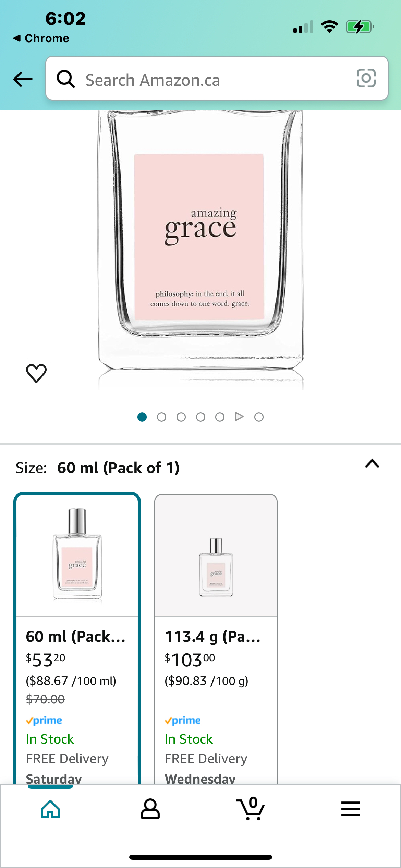
Task: Jump to the last image carousel dot
Action: pos(259,417)
